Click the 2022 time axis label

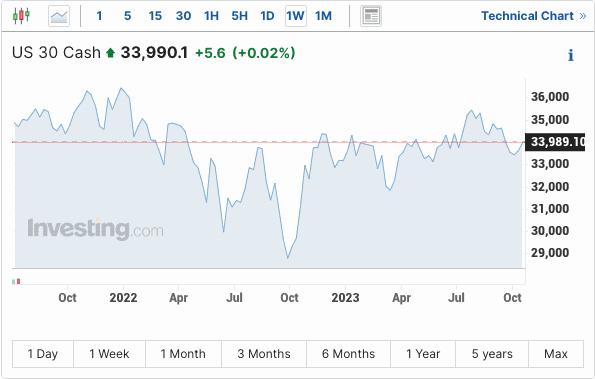click(x=123, y=298)
